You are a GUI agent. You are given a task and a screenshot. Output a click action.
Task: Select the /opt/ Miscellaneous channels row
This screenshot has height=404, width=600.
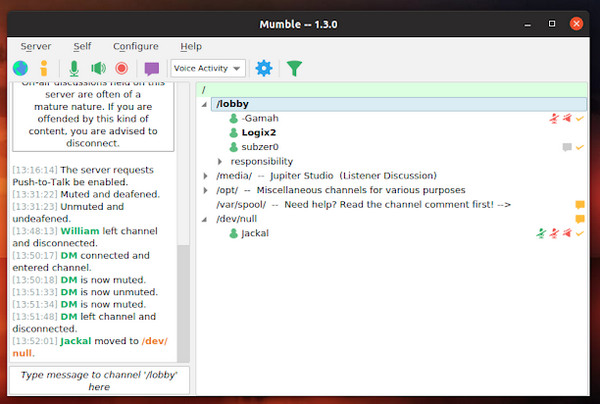[x=341, y=190]
